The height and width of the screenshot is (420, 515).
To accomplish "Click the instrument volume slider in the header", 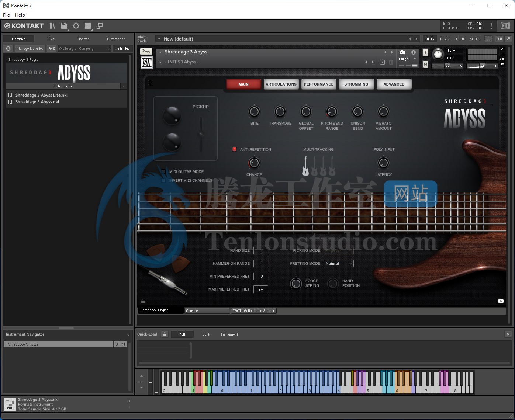I will [482, 66].
